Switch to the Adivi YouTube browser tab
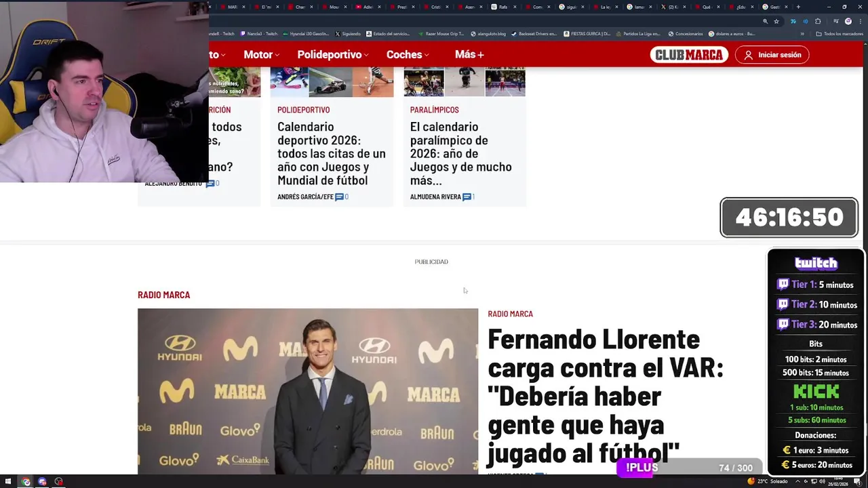 (367, 7)
